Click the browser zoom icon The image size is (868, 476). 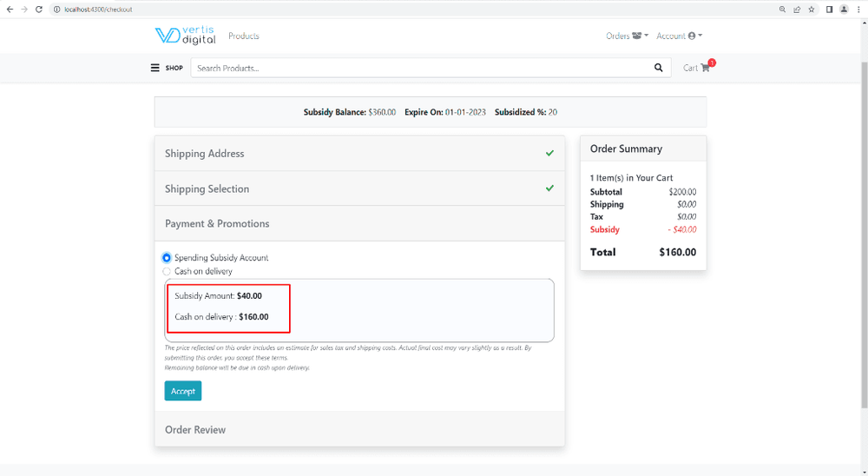pyautogui.click(x=782, y=10)
